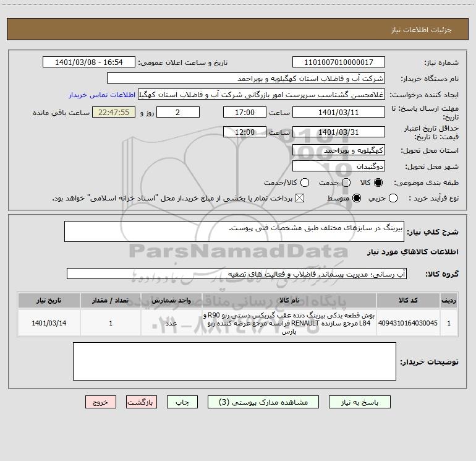Click the تعداد / مقدار column header
This screenshot has width=476, height=461.
tap(111, 300)
